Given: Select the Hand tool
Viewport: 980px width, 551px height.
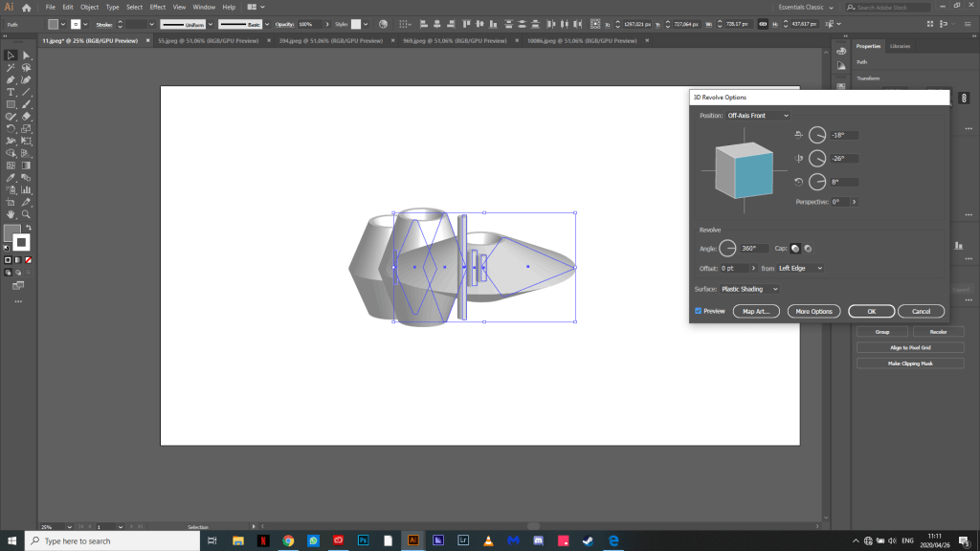Looking at the screenshot, I should (x=11, y=214).
